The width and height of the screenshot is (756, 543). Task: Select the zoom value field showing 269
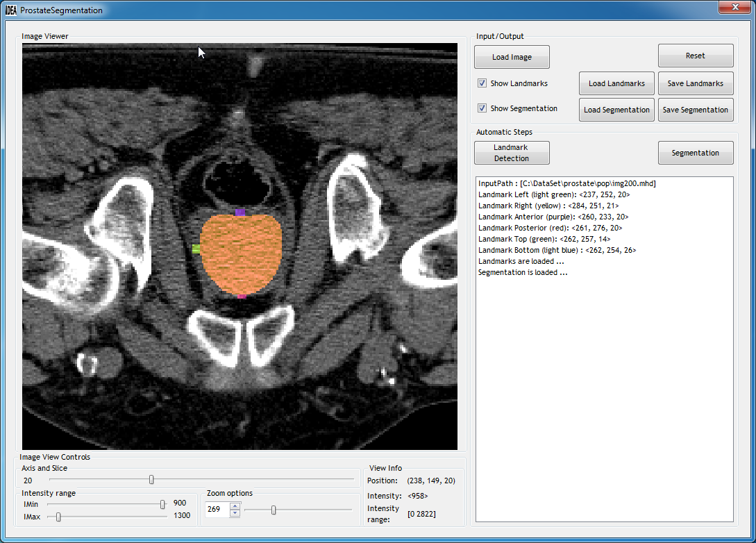point(217,509)
